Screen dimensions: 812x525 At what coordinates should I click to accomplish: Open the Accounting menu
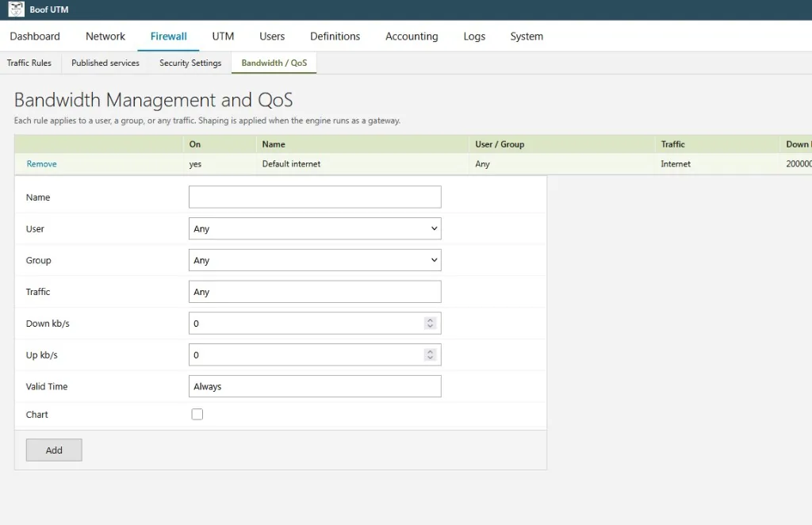click(x=412, y=36)
